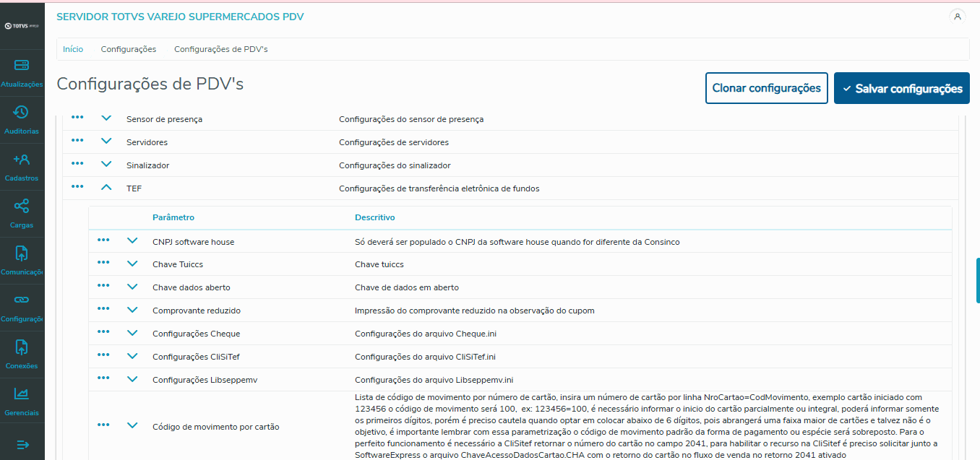Collapse the TEF group
Screen dimensions: 980x460
(x=106, y=187)
